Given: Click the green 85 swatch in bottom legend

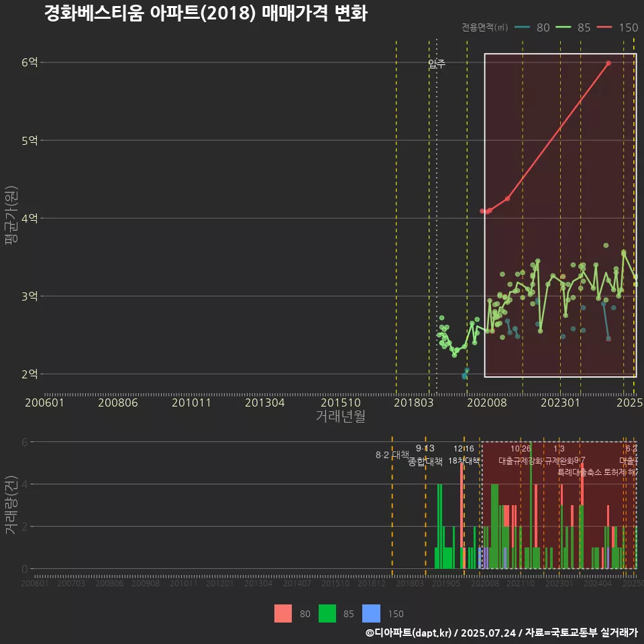Looking at the screenshot, I should [327, 614].
